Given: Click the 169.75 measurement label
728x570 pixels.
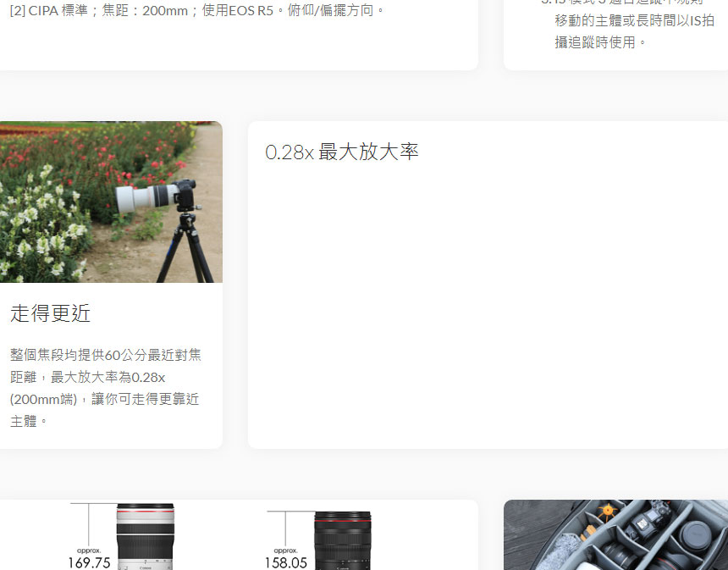Looking at the screenshot, I should [89, 562].
